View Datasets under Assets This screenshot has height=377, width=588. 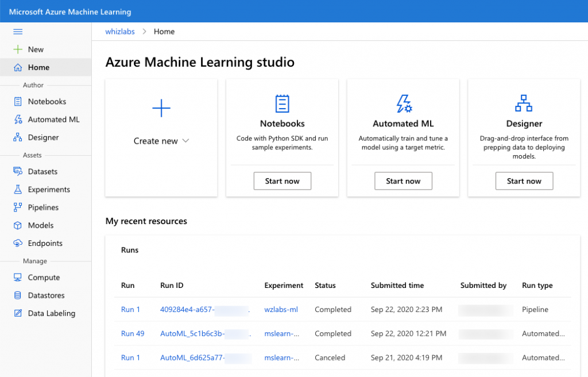pyautogui.click(x=42, y=171)
